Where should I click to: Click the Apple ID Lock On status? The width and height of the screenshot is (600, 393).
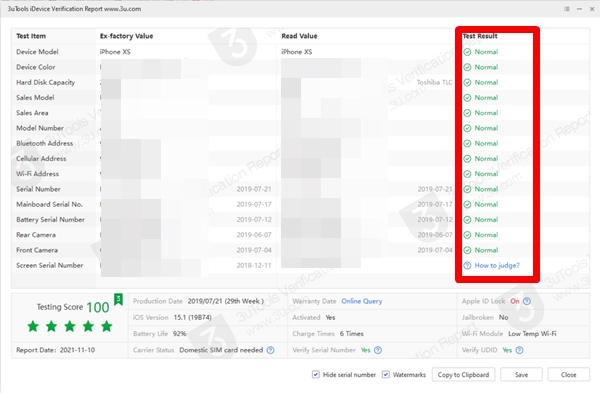515,301
